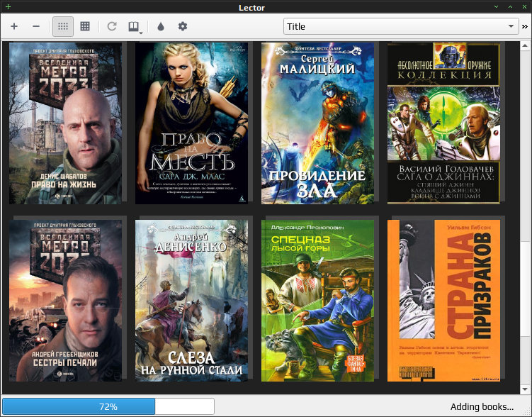Open 'Страна призраков' book cover

click(x=443, y=301)
